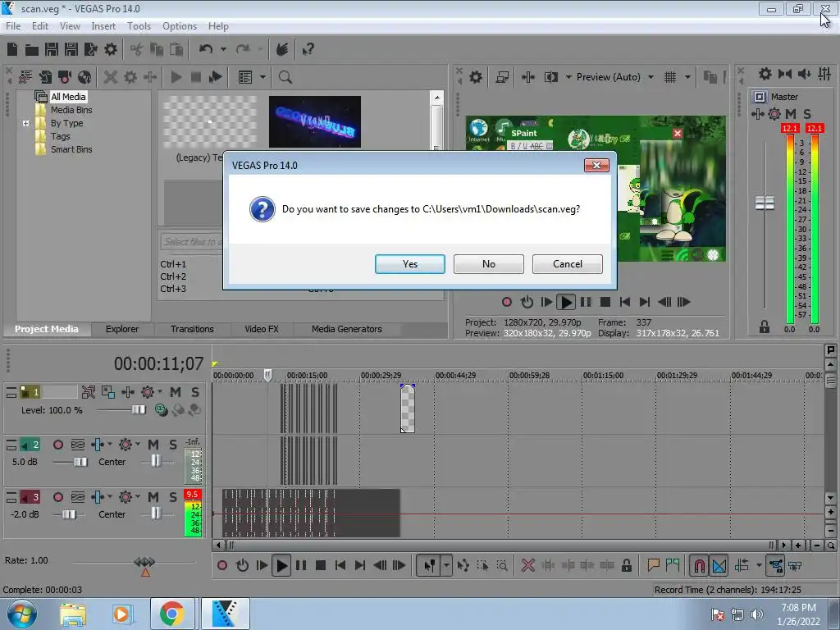Click No in save dialog
This screenshot has width=840, height=630.
[x=489, y=263]
